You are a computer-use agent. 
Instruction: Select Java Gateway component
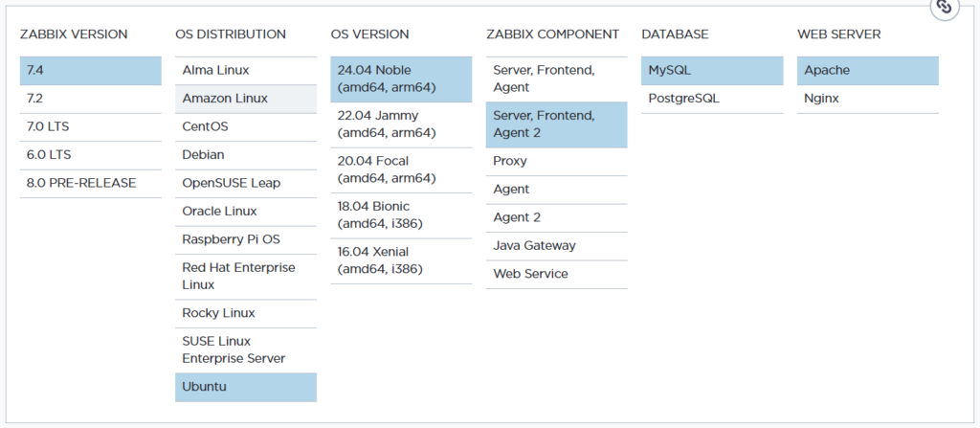click(556, 245)
